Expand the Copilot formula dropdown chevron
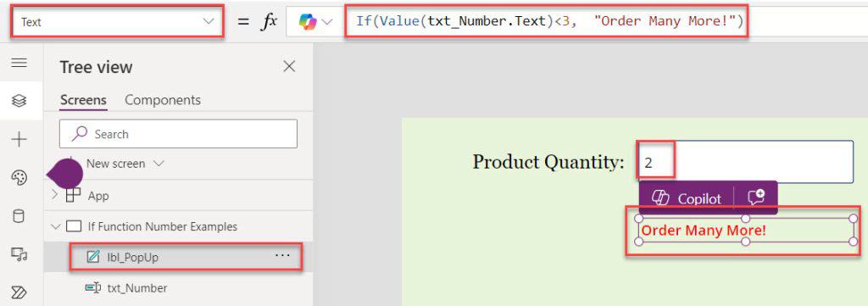Viewport: 868px width, 306px height. click(327, 22)
